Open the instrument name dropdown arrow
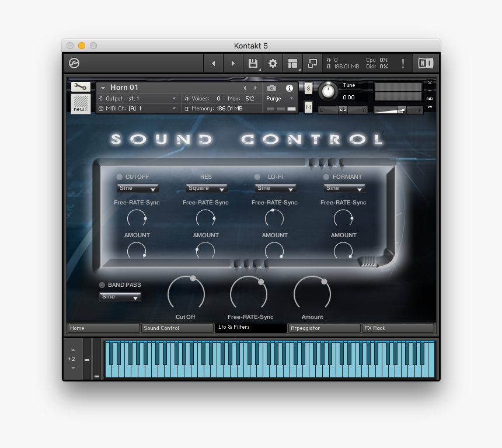This screenshot has width=502, height=448. pyautogui.click(x=103, y=88)
